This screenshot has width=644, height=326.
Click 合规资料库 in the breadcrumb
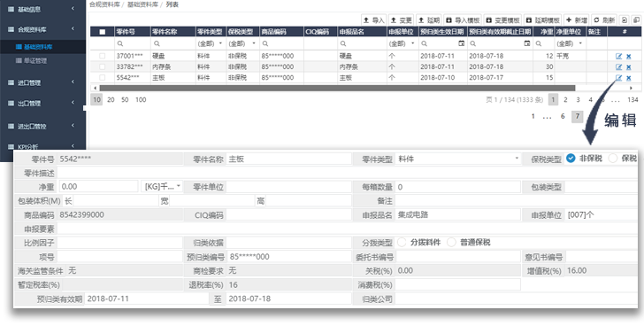pyautogui.click(x=104, y=4)
